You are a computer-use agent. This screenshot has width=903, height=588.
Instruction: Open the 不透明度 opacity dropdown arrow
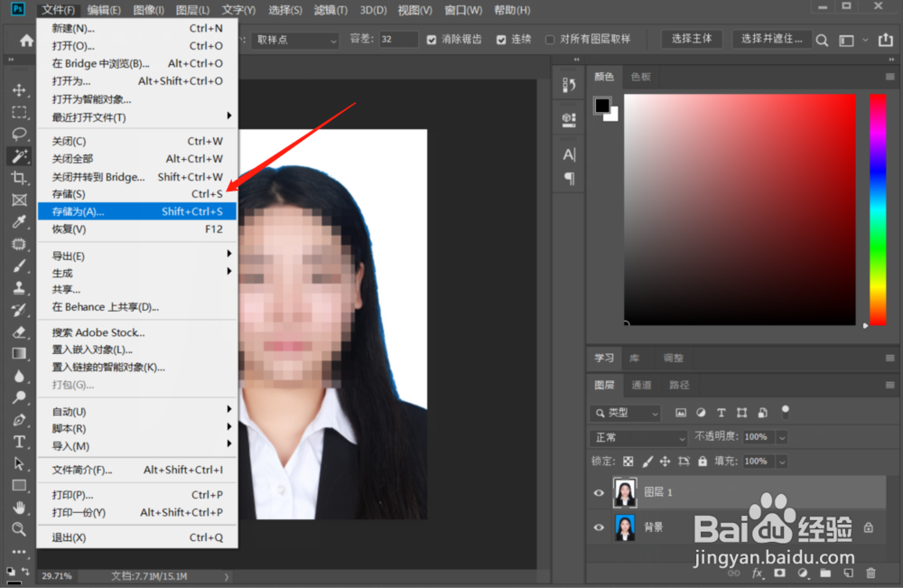pyautogui.click(x=782, y=438)
